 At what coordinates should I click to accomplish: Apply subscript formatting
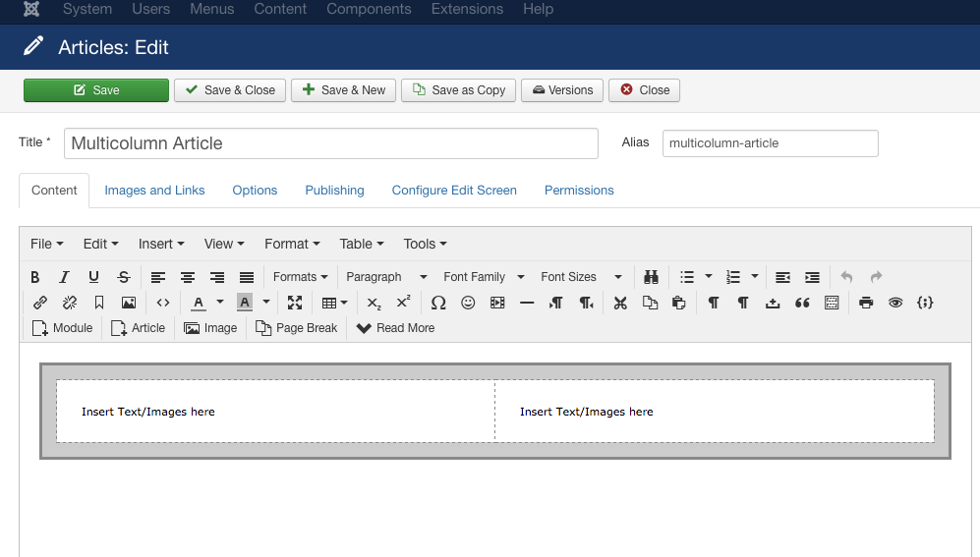point(374,303)
